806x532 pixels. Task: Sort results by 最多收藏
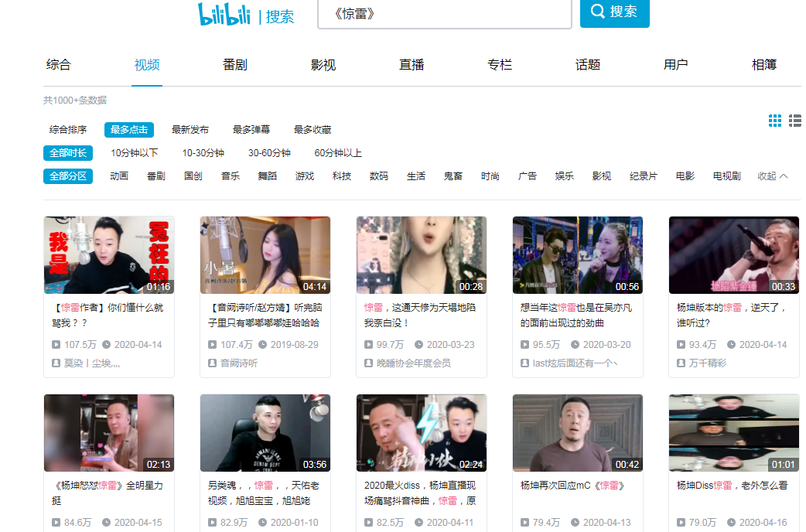[312, 130]
